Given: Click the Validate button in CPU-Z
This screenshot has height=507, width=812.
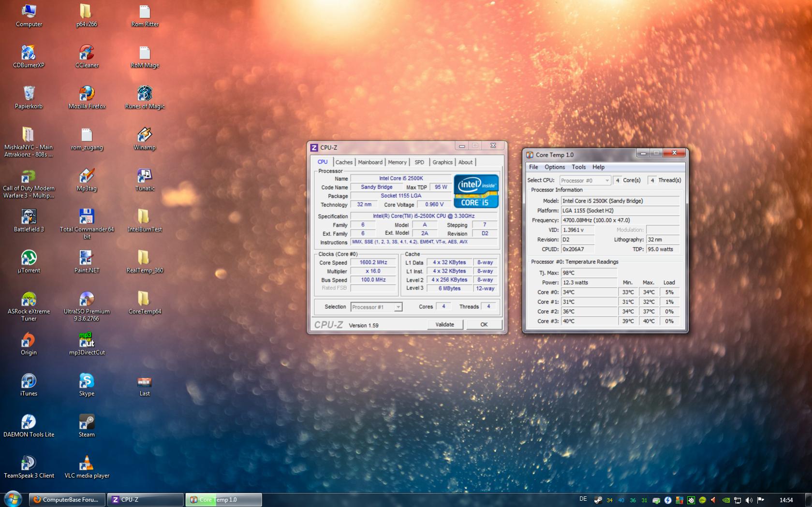Looking at the screenshot, I should pos(445,325).
